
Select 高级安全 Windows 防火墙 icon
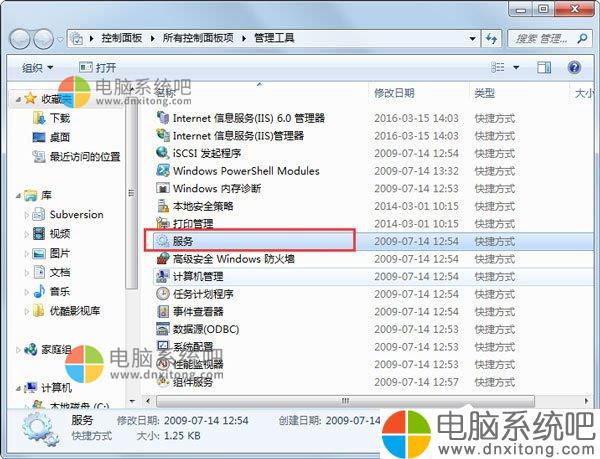(x=164, y=259)
